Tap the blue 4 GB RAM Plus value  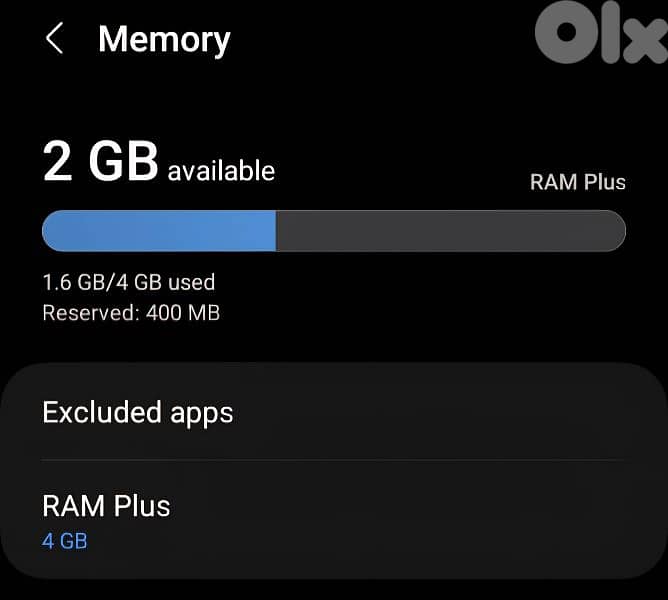(x=65, y=541)
